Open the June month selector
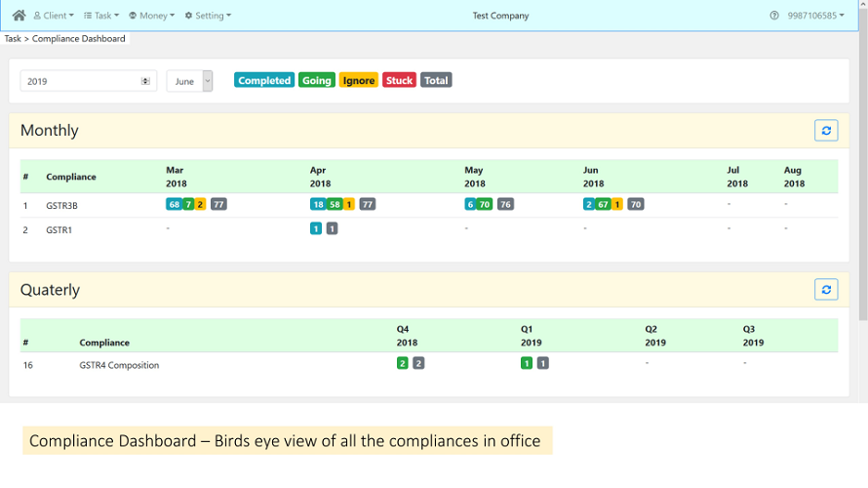This screenshot has width=868, height=488. pos(189,81)
